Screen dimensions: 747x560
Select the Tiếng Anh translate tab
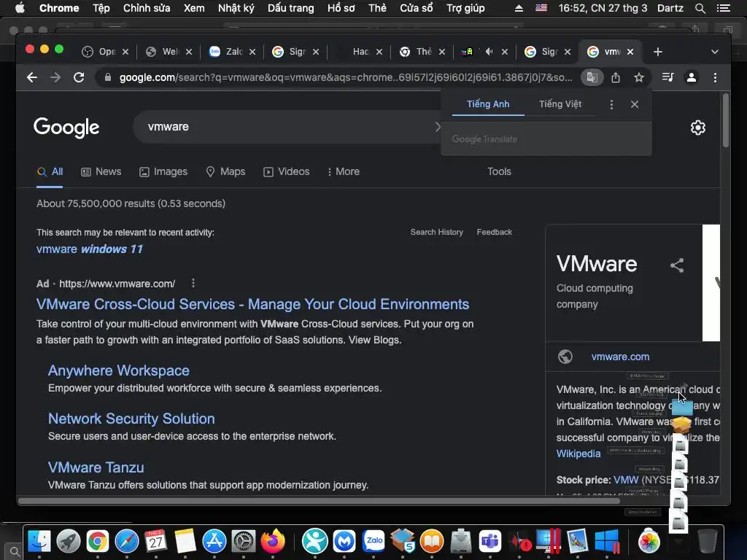pos(488,104)
